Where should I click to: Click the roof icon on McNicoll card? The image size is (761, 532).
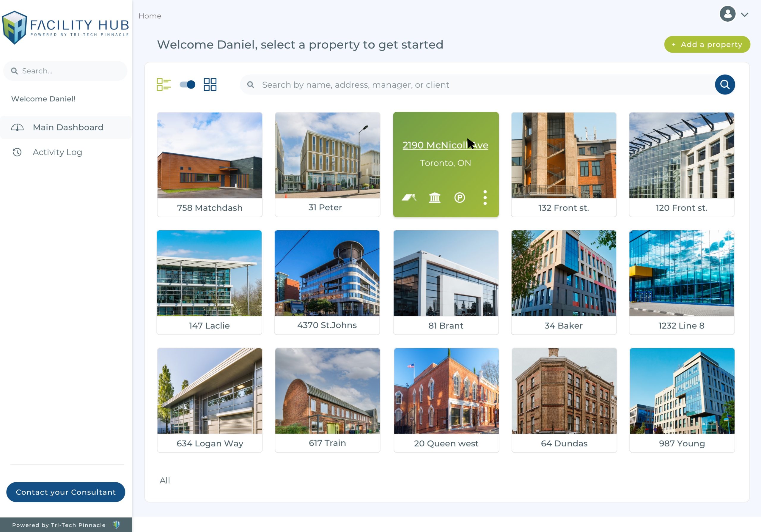pyautogui.click(x=409, y=198)
